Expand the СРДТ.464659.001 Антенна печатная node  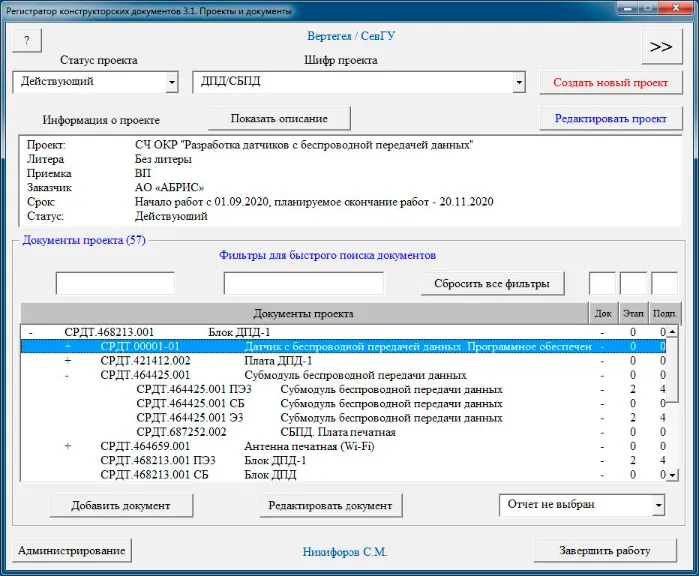(x=67, y=446)
